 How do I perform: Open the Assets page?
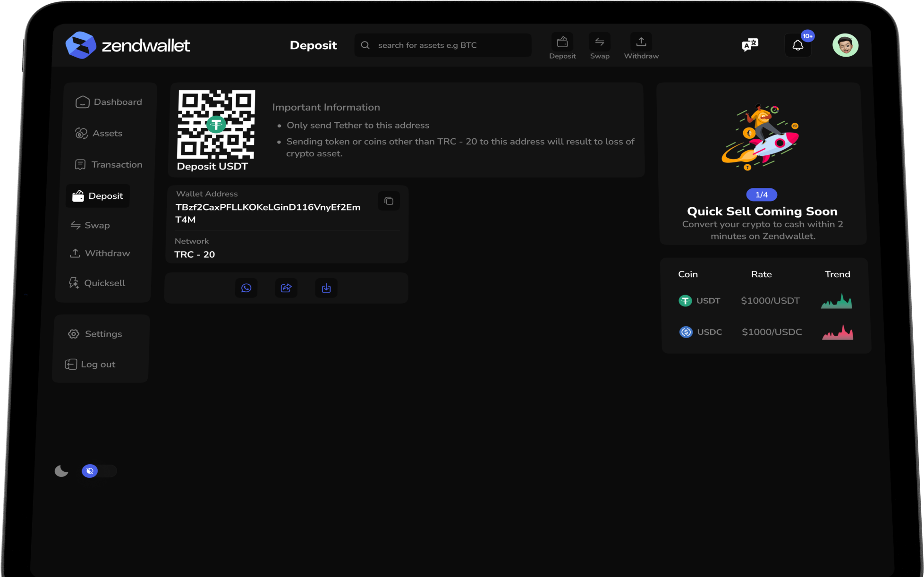click(x=107, y=133)
